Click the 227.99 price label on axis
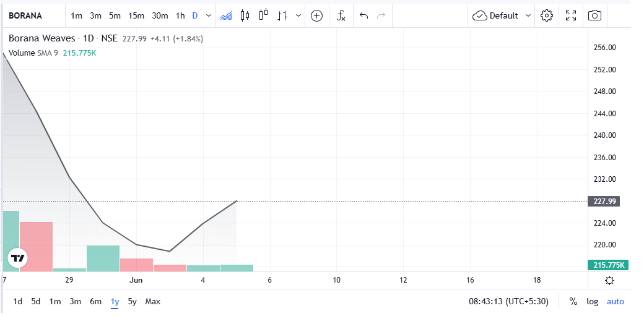The image size is (644, 316). tap(603, 202)
